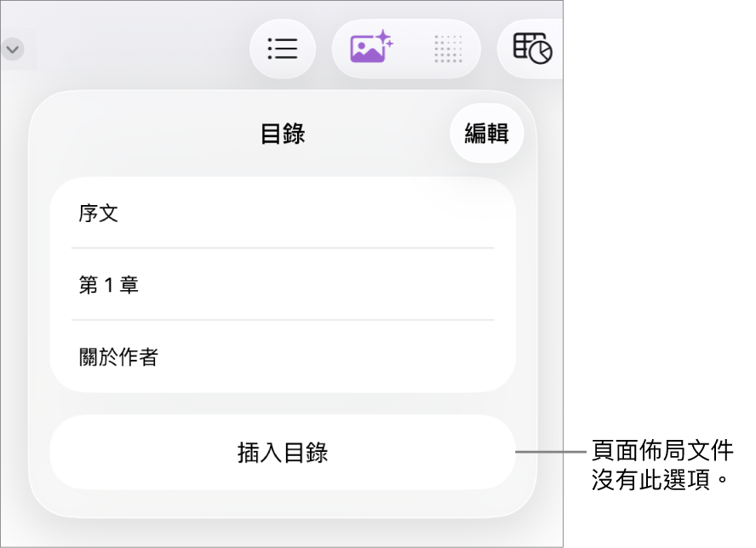The height and width of the screenshot is (548, 756).
Task: Select the 目錄 heading label
Action: (283, 134)
